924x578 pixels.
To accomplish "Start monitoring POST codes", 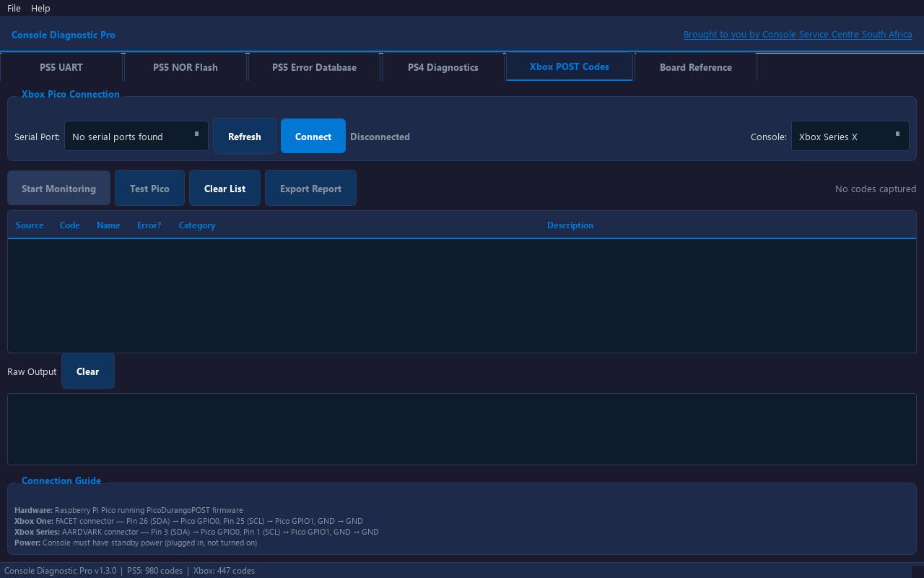I will (x=58, y=189).
